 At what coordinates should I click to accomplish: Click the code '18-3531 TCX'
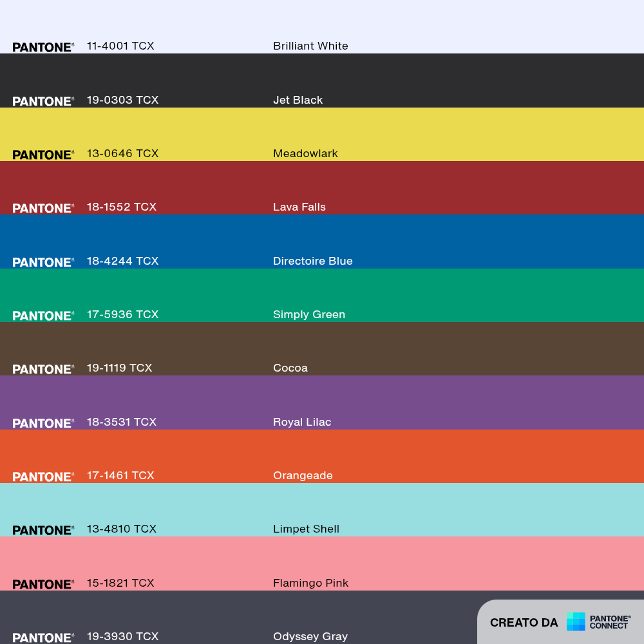click(x=122, y=422)
